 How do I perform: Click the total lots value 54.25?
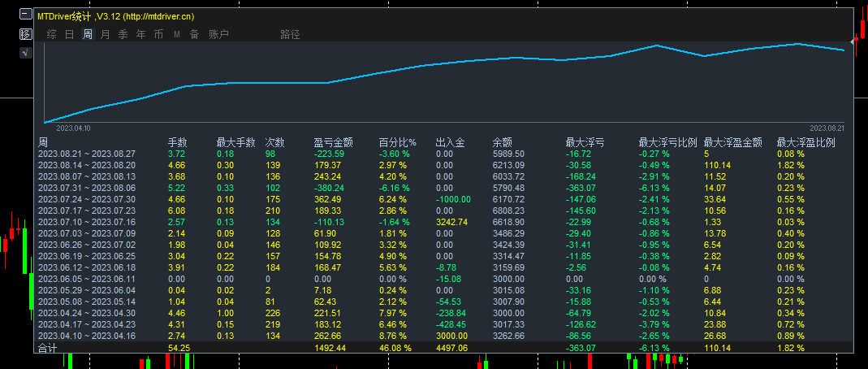[x=179, y=347]
